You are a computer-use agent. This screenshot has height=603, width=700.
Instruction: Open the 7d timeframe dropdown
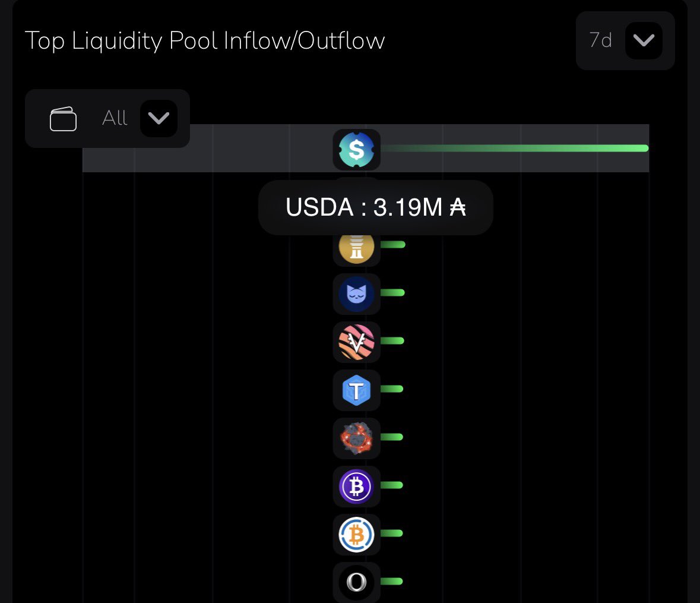(x=644, y=40)
